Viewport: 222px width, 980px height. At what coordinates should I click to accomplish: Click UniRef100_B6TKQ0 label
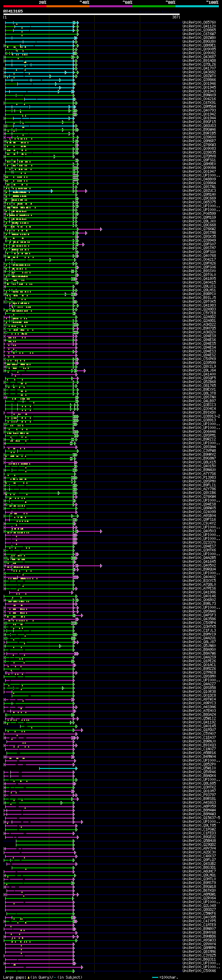tap(199, 891)
